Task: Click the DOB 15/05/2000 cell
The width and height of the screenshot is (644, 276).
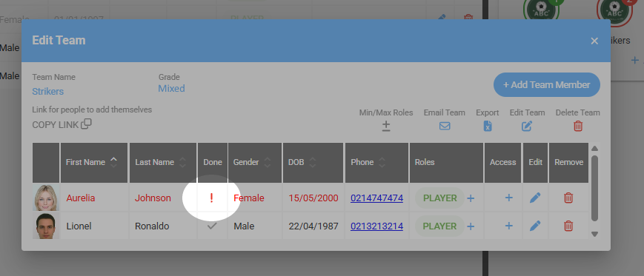Action: coord(313,198)
